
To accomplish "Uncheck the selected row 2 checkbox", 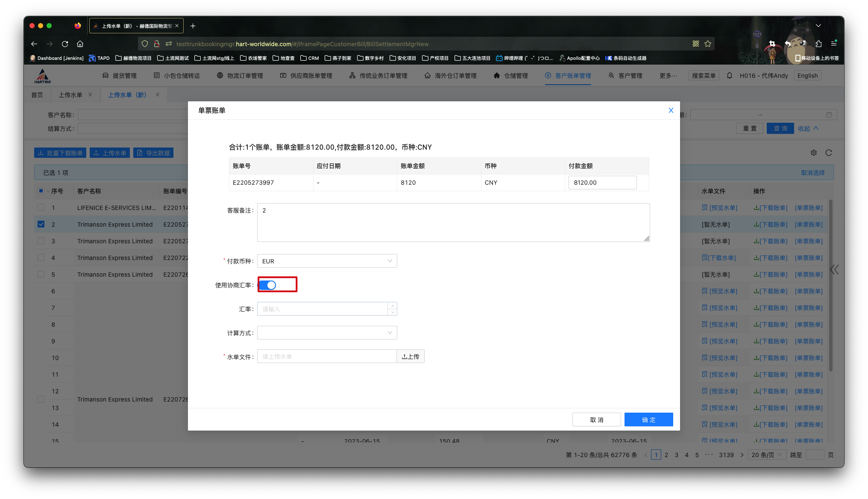I will pos(41,224).
